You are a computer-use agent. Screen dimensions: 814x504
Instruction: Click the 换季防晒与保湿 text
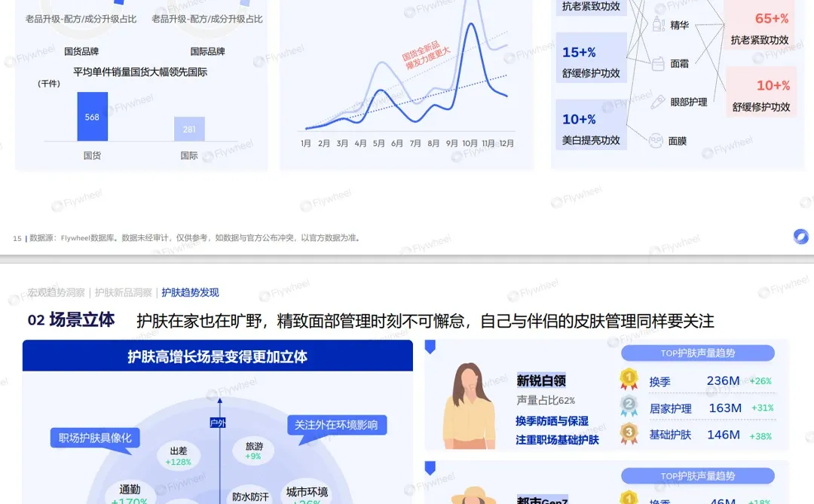click(552, 420)
